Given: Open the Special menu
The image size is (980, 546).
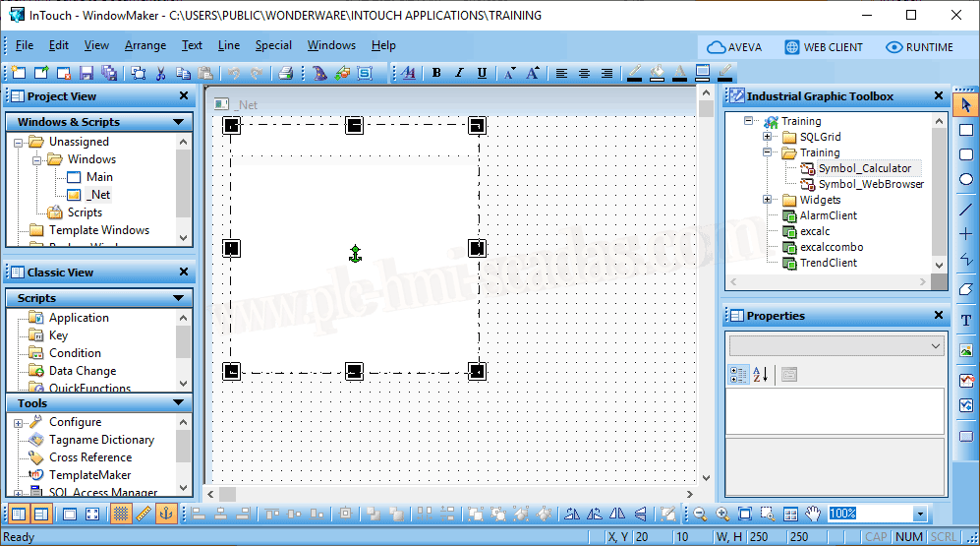Looking at the screenshot, I should (273, 45).
